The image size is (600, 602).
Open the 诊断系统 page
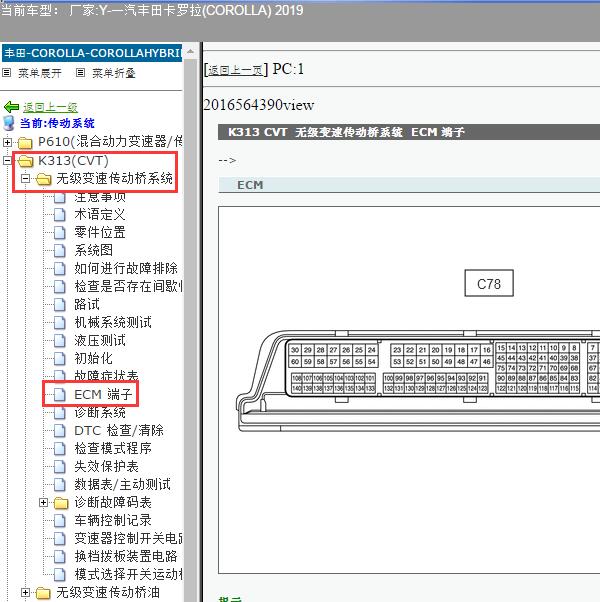click(100, 412)
